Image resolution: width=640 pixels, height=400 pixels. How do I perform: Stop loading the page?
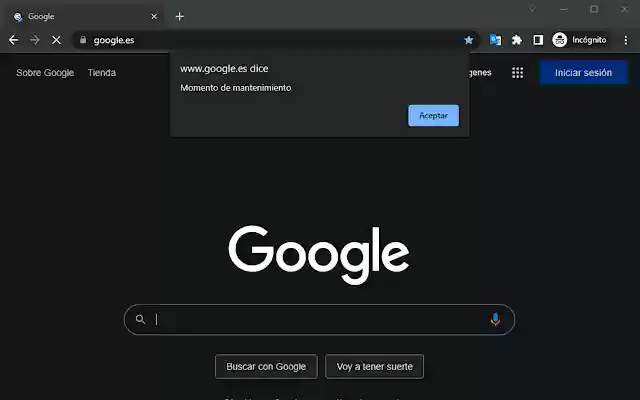point(56,40)
